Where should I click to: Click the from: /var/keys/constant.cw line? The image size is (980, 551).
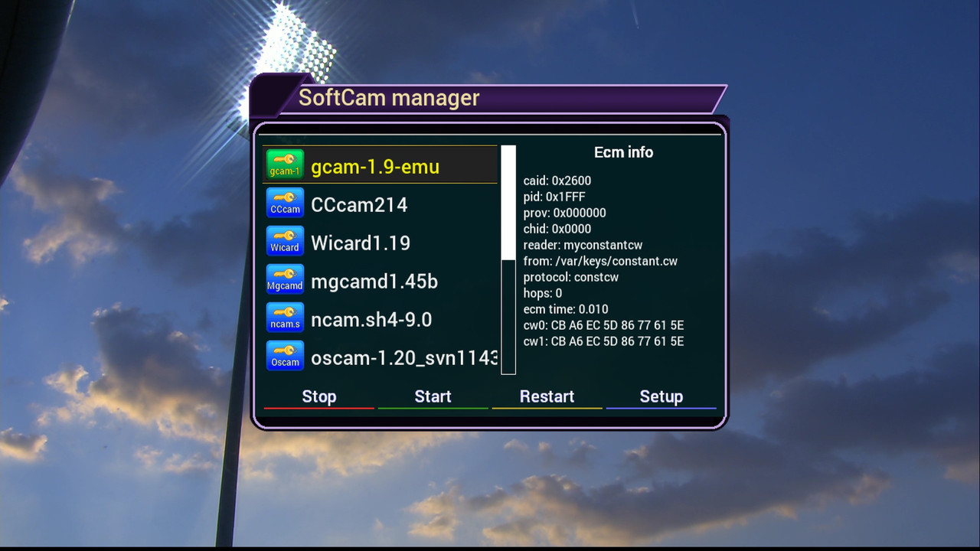[600, 261]
